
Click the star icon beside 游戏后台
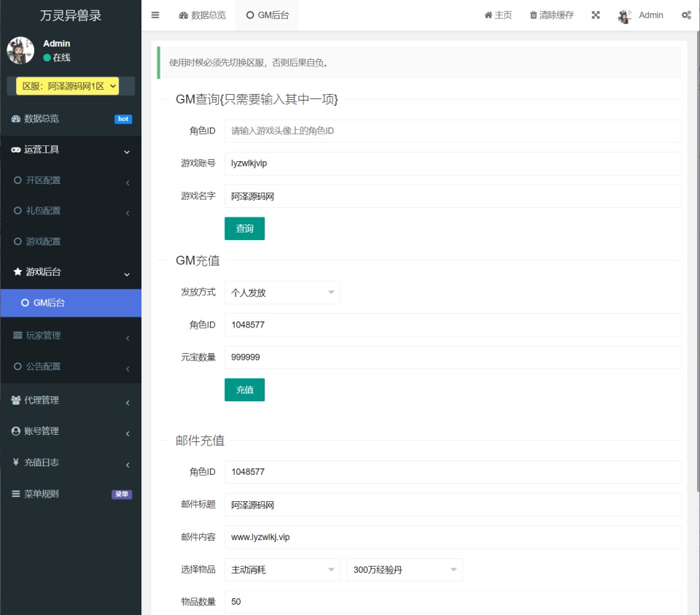point(17,271)
